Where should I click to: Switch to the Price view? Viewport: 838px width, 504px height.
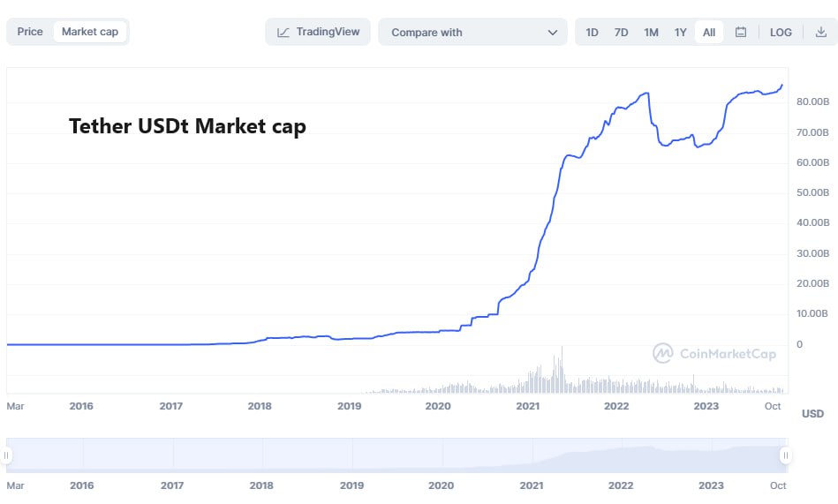[x=30, y=32]
